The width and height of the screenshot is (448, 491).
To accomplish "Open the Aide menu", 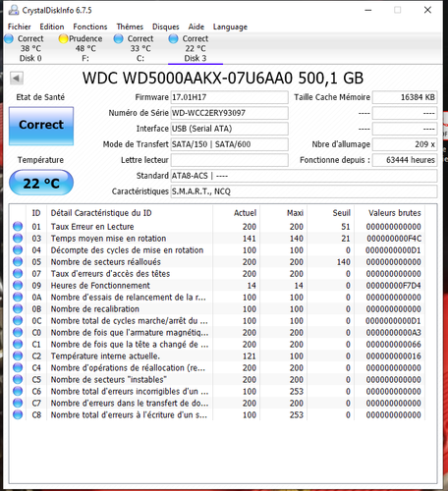I will tap(196, 27).
